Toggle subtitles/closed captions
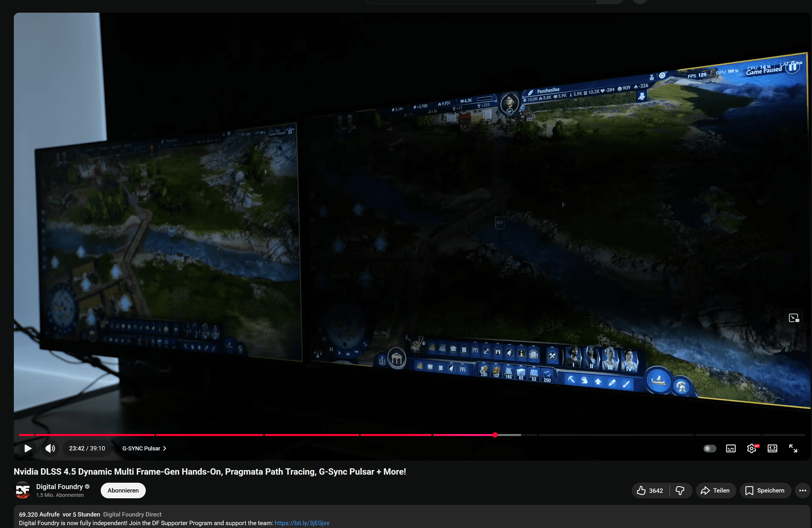The height and width of the screenshot is (528, 812). [731, 448]
